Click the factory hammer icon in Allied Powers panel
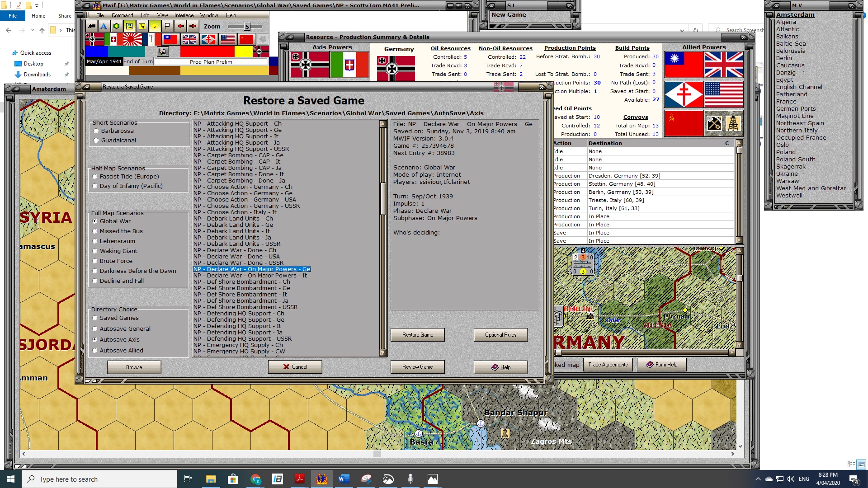Screen dimensions: 868x488 click(714, 123)
